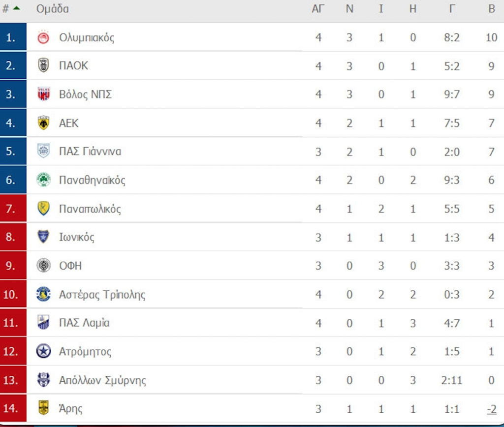Click the underlined -2 points for Άρης

(x=491, y=408)
